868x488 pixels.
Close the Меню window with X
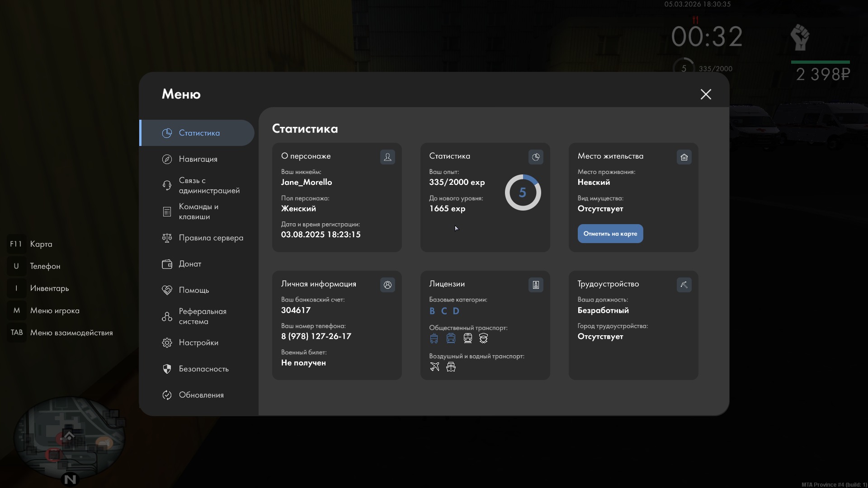[706, 94]
